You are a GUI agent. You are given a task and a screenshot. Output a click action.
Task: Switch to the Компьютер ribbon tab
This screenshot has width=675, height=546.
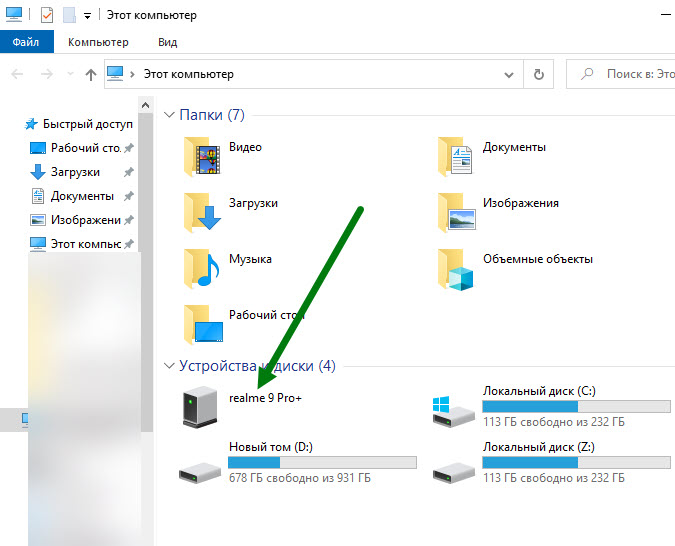(x=98, y=42)
